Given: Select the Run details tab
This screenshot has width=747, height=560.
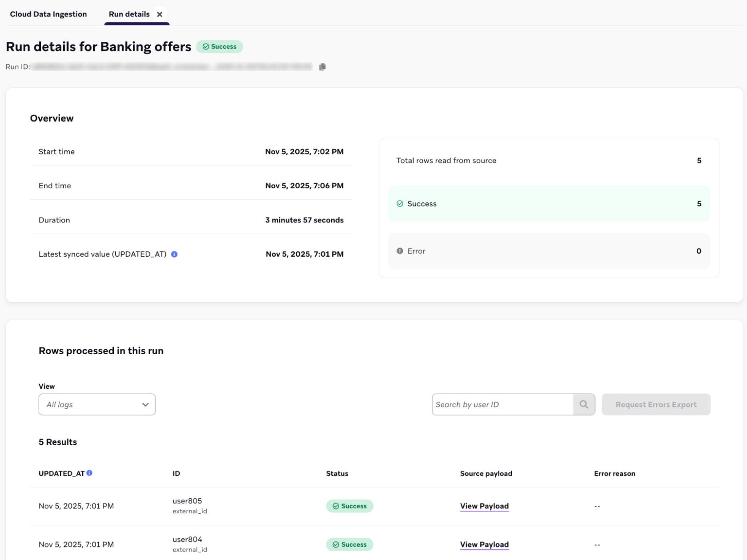Looking at the screenshot, I should pyautogui.click(x=129, y=14).
